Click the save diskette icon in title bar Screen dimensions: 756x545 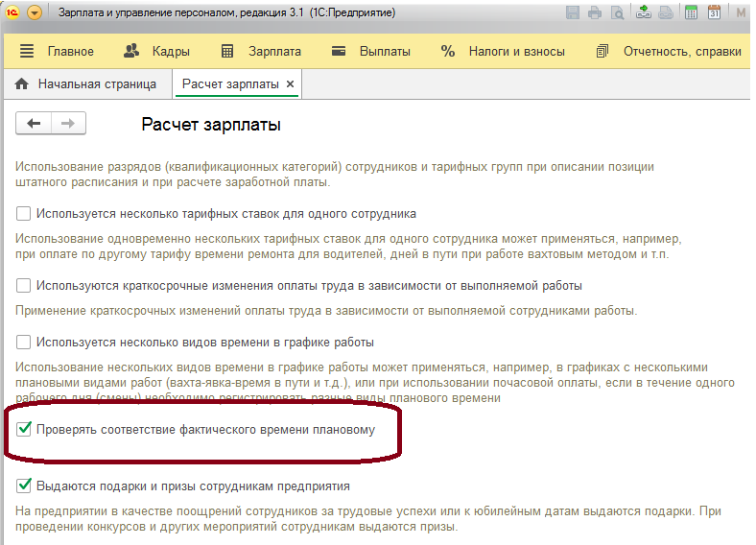coord(573,13)
